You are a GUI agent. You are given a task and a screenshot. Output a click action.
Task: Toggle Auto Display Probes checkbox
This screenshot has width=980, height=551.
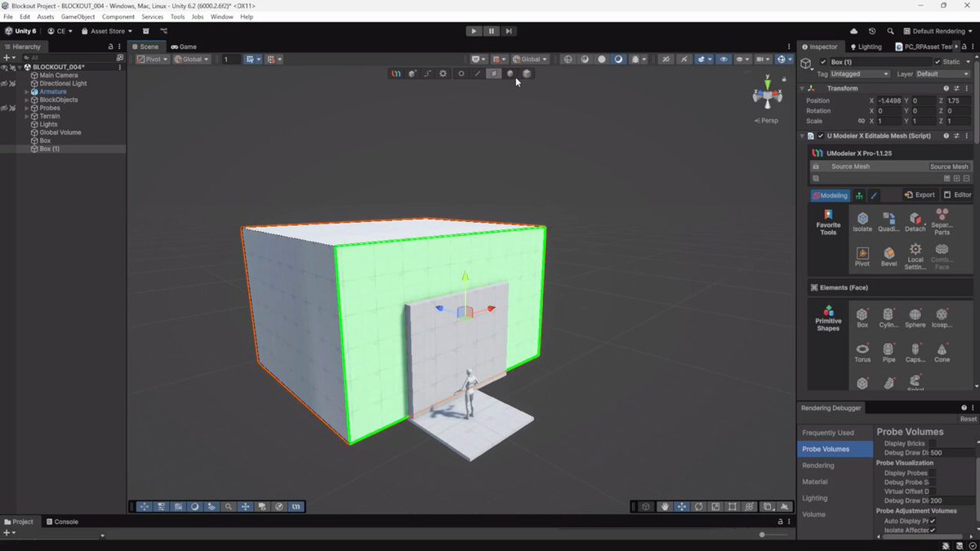[933, 520]
